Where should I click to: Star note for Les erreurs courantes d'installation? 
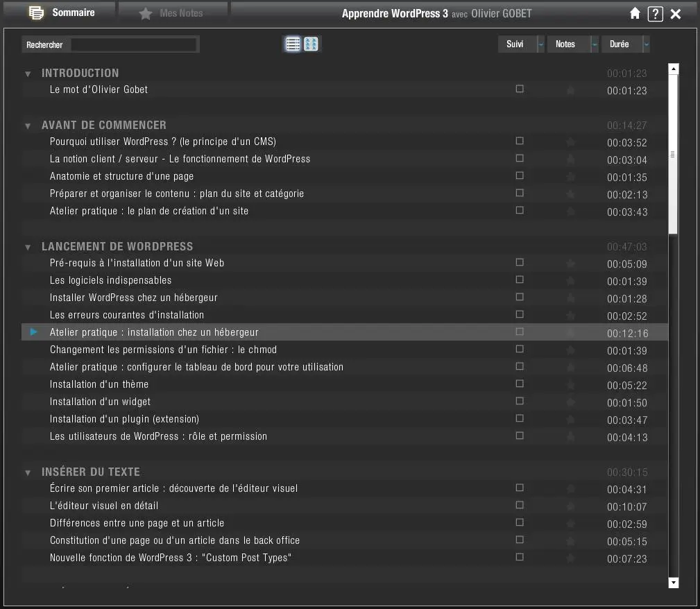tap(570, 316)
